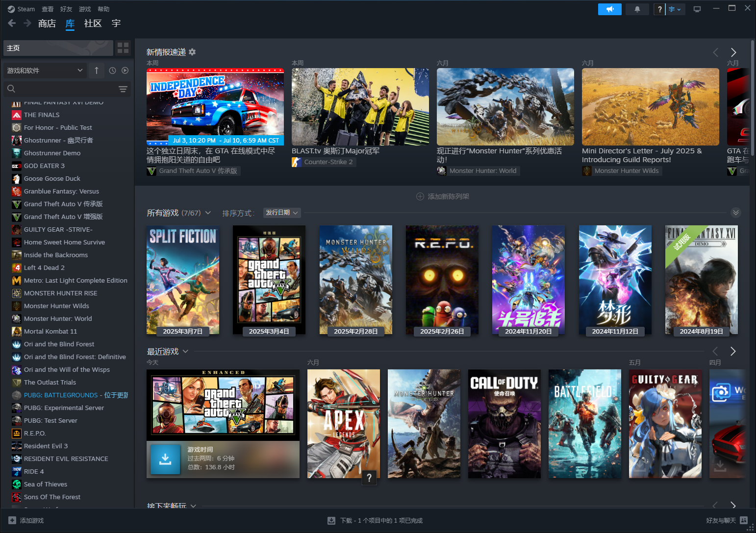Click the sort order up-arrow icon

(x=97, y=71)
